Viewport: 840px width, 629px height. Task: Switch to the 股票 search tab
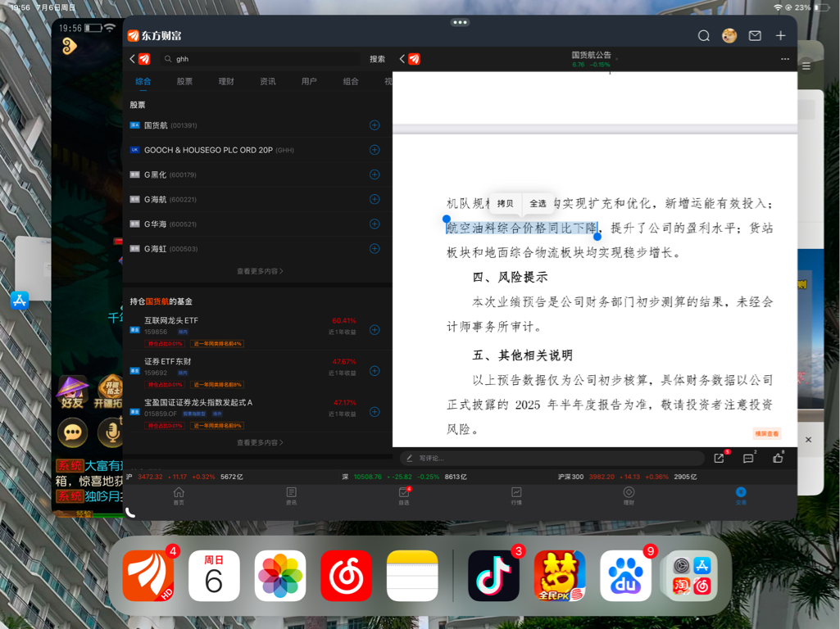coord(185,81)
